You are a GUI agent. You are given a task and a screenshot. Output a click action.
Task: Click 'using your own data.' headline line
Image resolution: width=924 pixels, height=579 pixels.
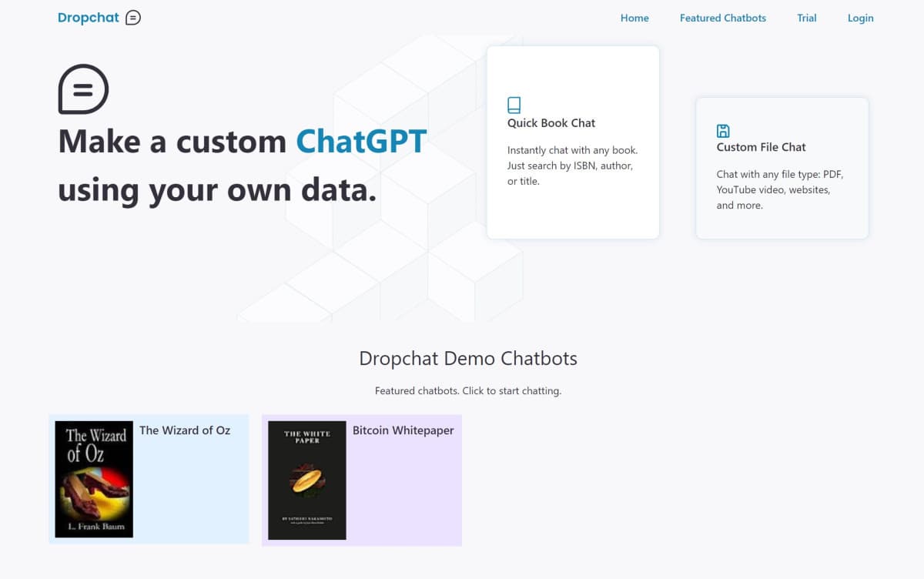tap(218, 191)
